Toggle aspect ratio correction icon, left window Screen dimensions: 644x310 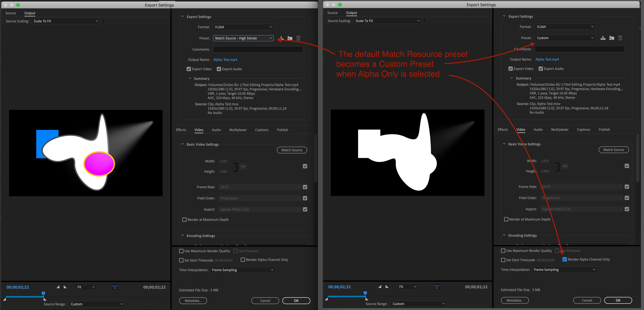pyautogui.click(x=115, y=287)
